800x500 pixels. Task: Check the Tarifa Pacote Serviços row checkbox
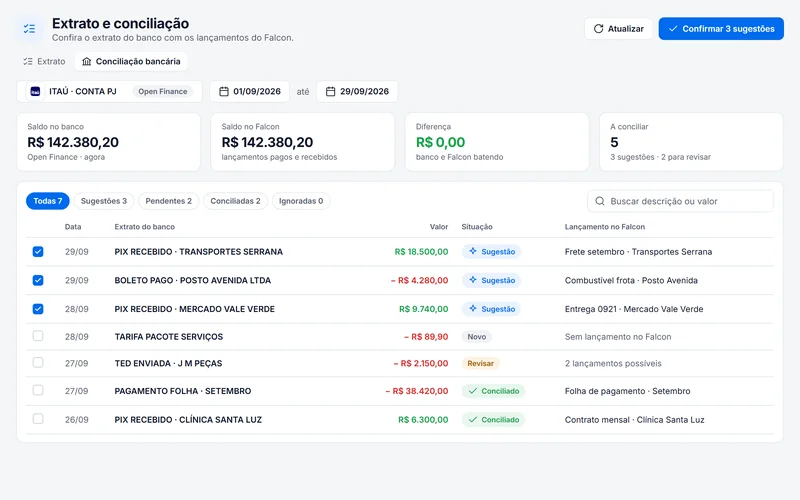[x=38, y=336]
